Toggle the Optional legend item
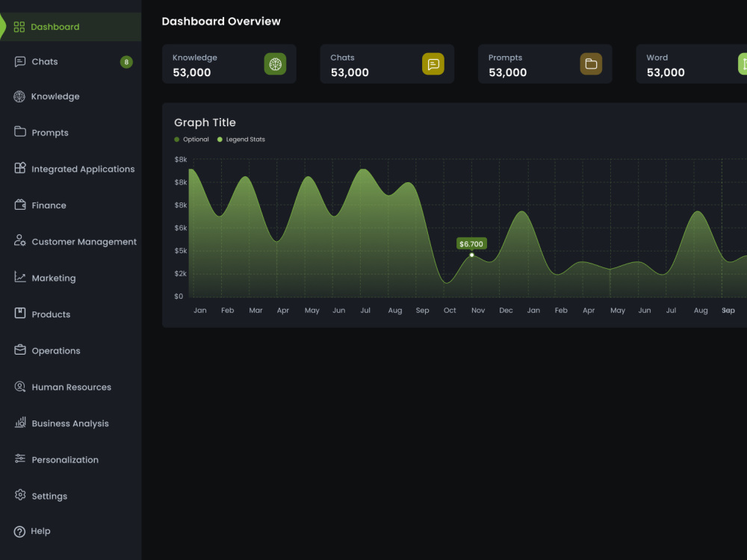 pos(191,140)
